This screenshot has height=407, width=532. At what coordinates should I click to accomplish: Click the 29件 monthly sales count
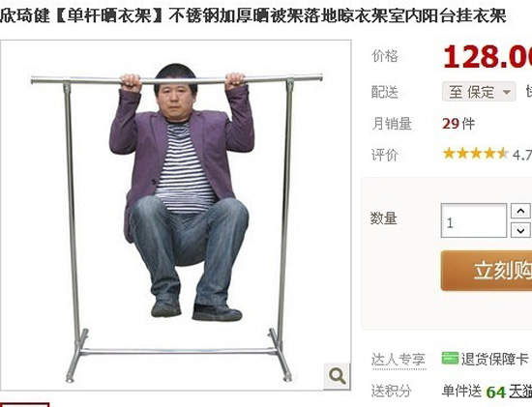[x=458, y=124]
